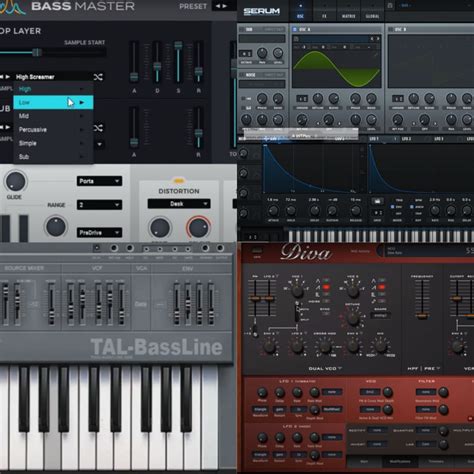Click Serum LFO Rate knob
The width and height of the screenshot is (474, 474).
(435, 210)
